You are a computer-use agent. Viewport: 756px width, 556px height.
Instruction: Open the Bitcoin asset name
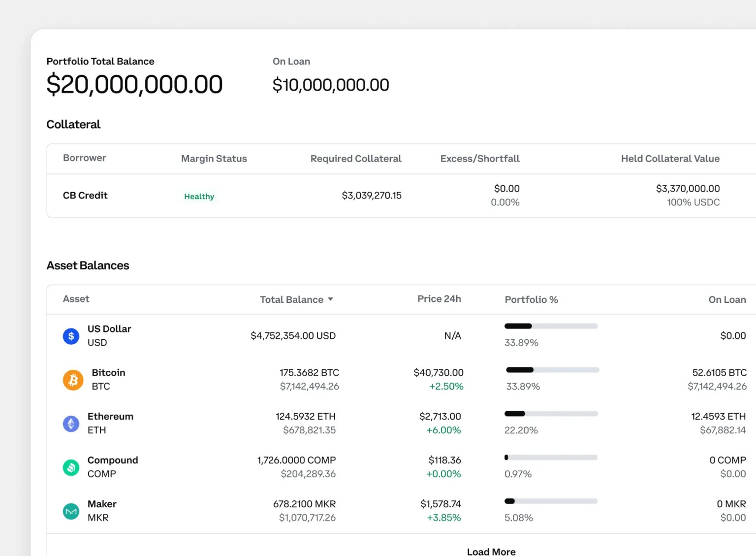pyautogui.click(x=108, y=373)
